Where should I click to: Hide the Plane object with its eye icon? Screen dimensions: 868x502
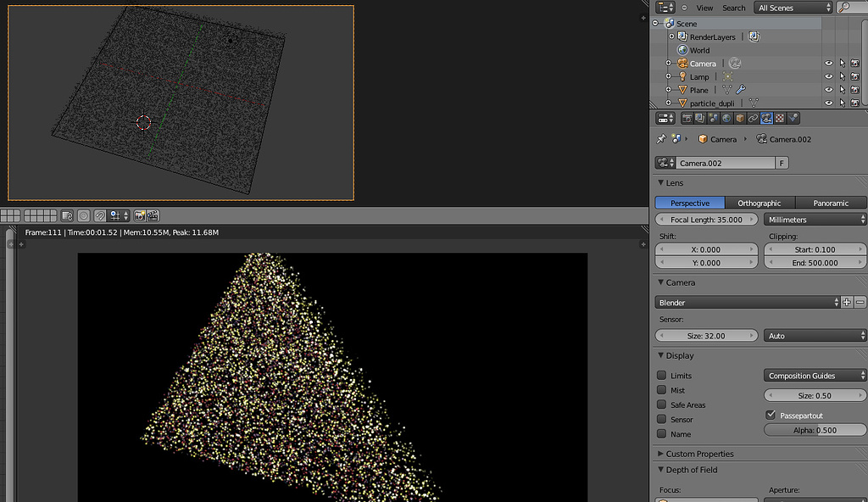(x=829, y=90)
